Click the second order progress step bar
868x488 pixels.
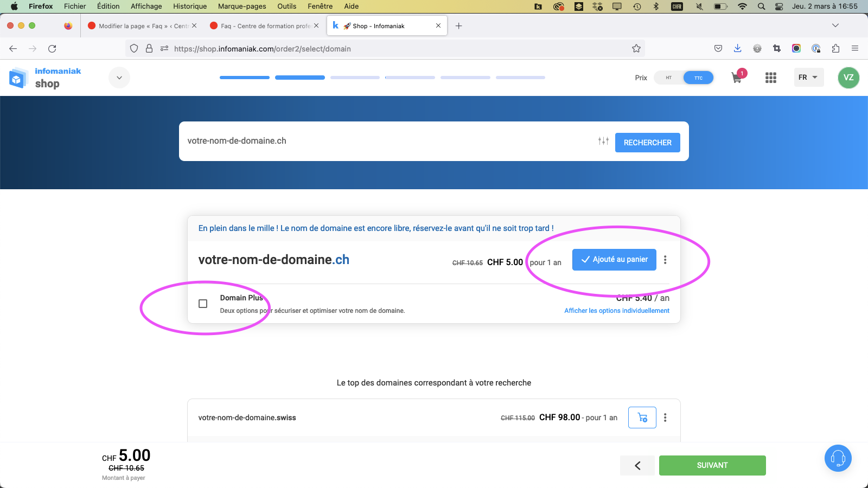(x=300, y=78)
